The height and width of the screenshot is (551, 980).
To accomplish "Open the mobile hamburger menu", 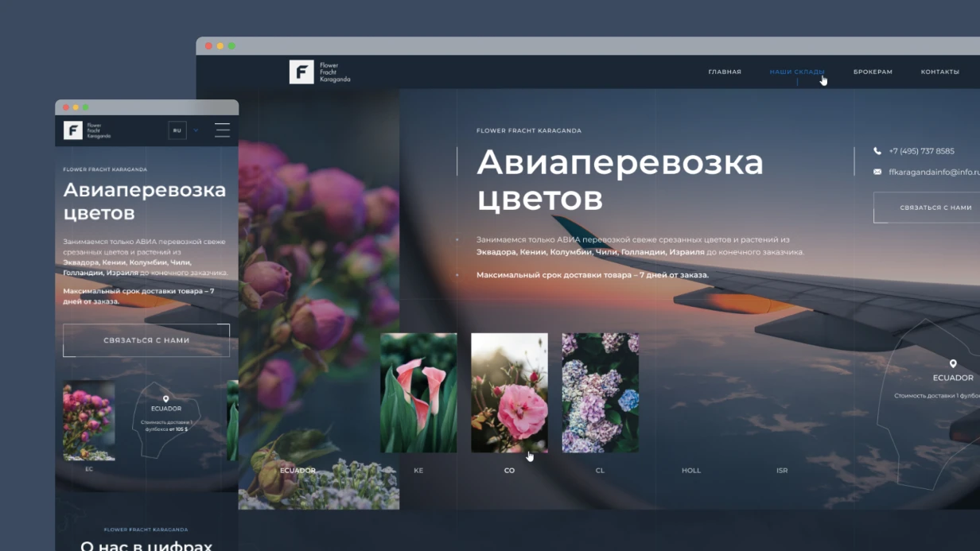I will pyautogui.click(x=222, y=130).
